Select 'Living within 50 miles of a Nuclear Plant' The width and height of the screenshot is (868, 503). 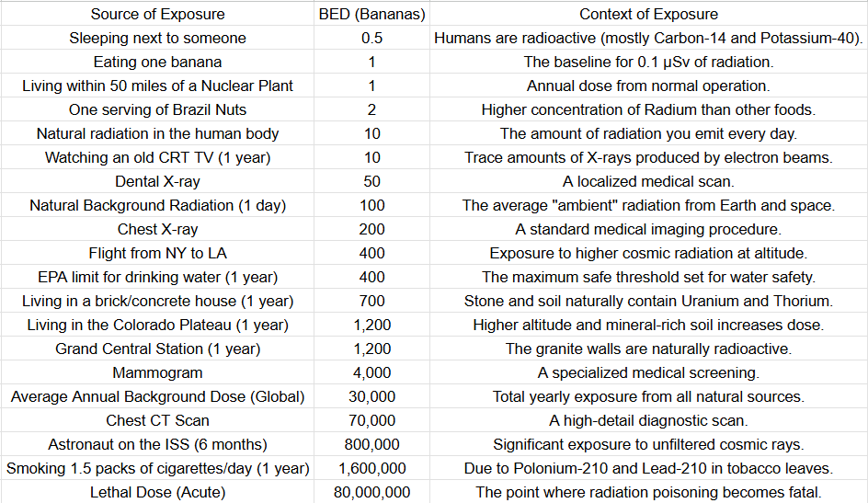(x=157, y=86)
